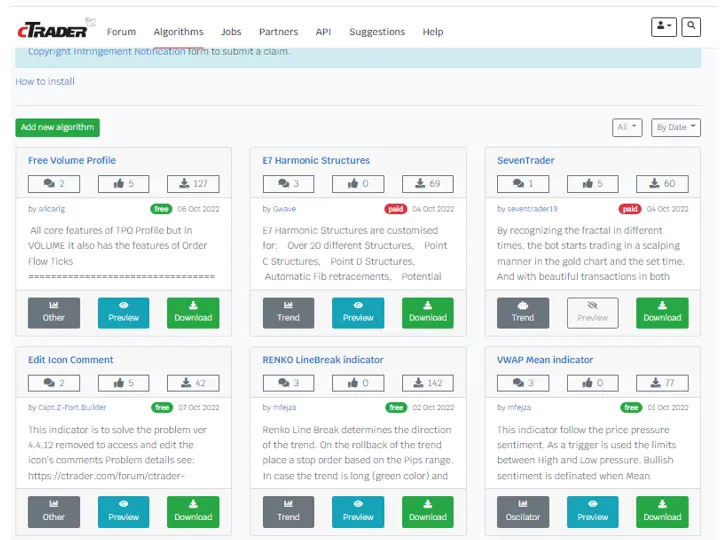Download the RENKO LineBreak indicator

tap(428, 512)
